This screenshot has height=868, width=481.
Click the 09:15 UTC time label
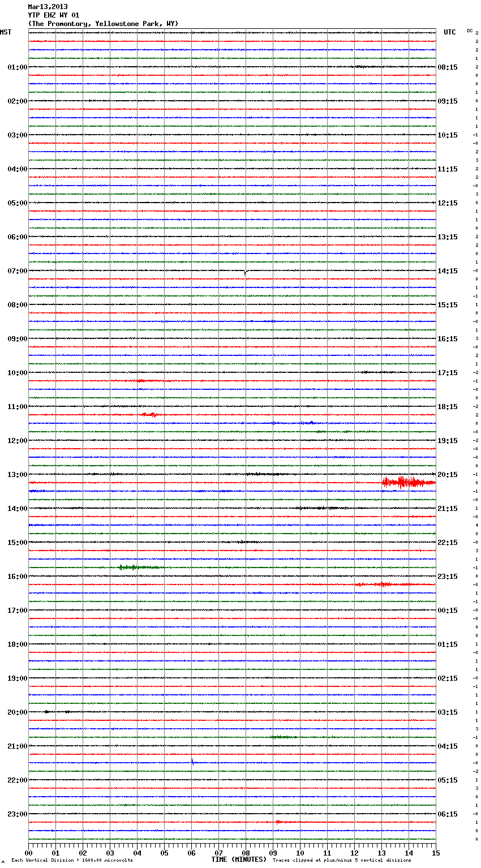click(x=448, y=101)
